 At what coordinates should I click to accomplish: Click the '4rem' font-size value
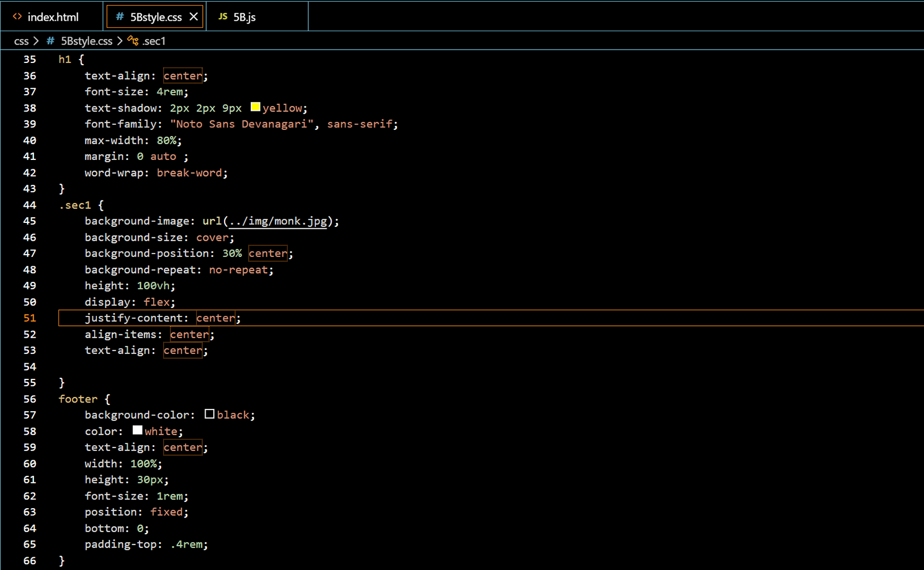coord(170,92)
